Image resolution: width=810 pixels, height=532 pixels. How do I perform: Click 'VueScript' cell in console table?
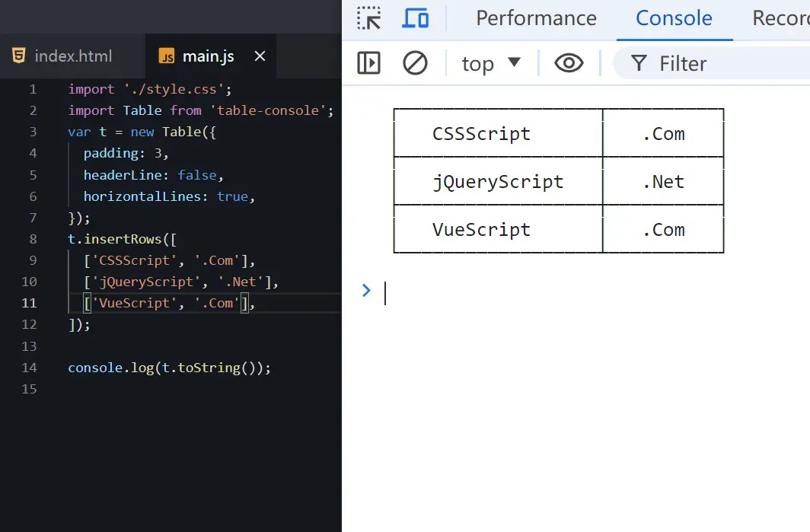tap(481, 229)
